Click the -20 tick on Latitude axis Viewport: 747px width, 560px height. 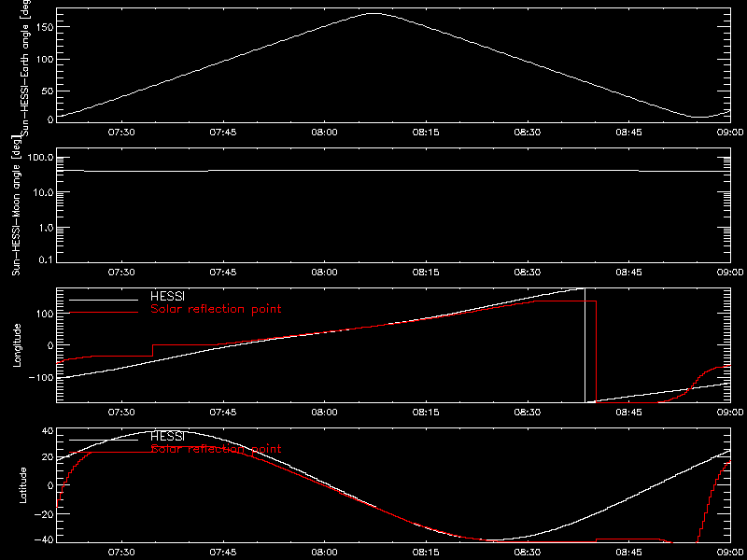tap(44, 514)
